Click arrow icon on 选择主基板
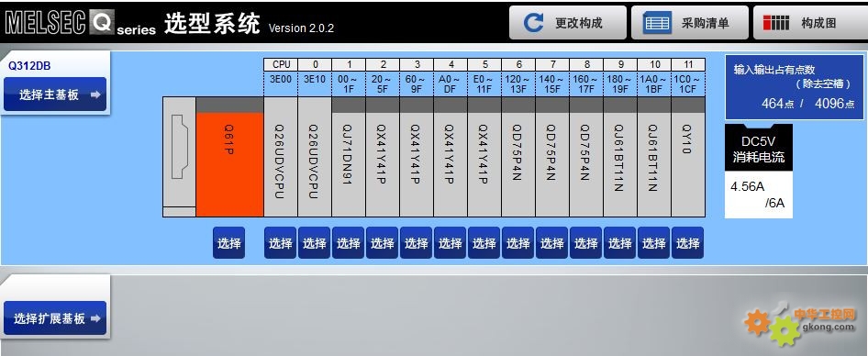The height and width of the screenshot is (356, 868). point(95,95)
